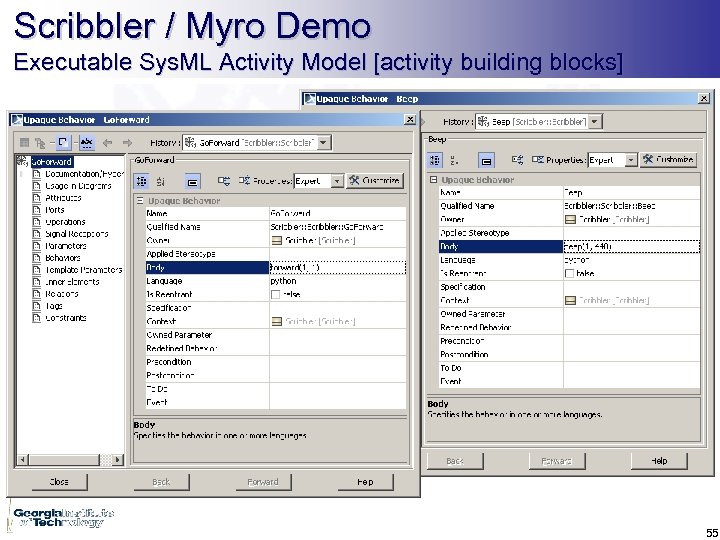Open History dropdown in Beep window

pyautogui.click(x=595, y=122)
